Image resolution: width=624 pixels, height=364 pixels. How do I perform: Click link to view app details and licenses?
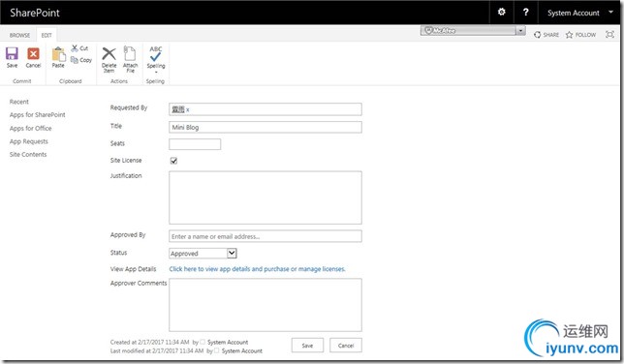257,269
